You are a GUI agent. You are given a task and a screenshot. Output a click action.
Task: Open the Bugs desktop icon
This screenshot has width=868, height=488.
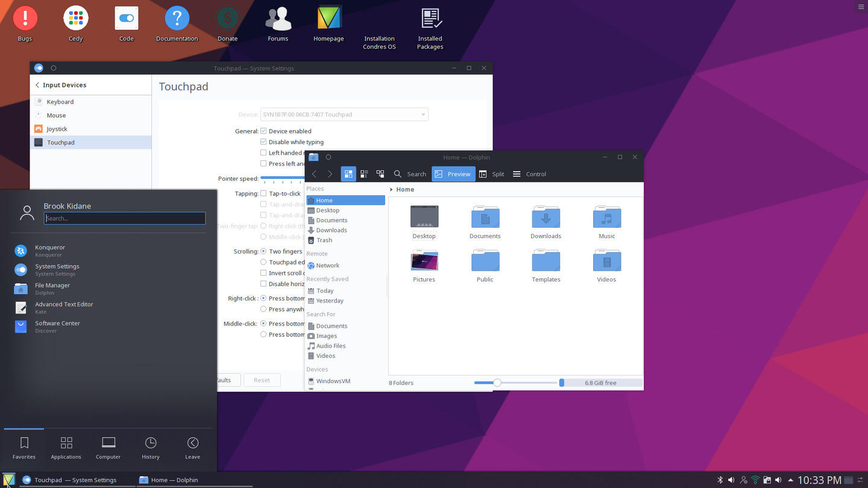coord(25,23)
